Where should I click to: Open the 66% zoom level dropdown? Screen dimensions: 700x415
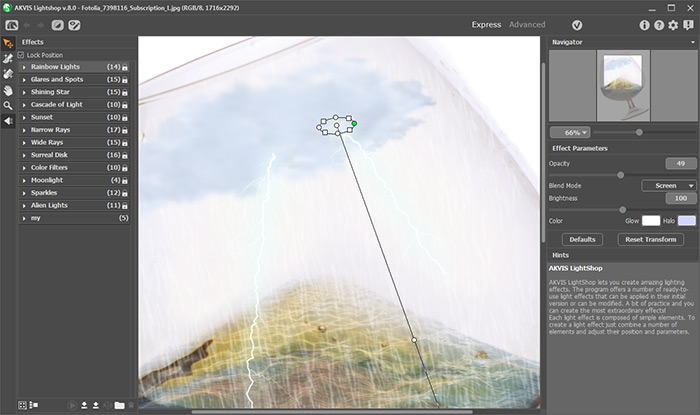pos(570,133)
